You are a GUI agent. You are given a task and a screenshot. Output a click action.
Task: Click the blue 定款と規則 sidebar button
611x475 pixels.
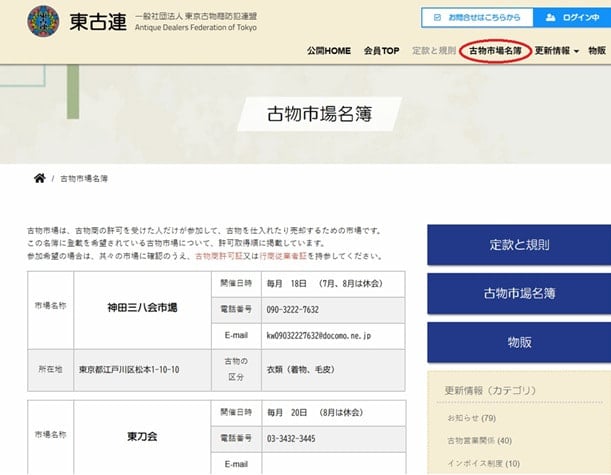coord(519,244)
